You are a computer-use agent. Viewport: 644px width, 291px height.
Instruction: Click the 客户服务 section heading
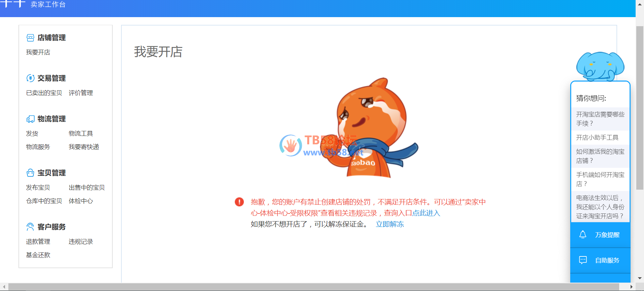(51, 227)
